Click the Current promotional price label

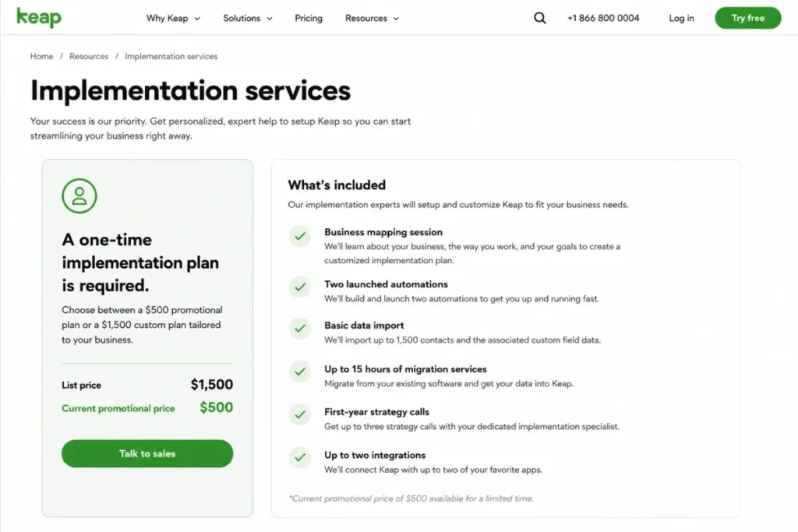point(118,408)
